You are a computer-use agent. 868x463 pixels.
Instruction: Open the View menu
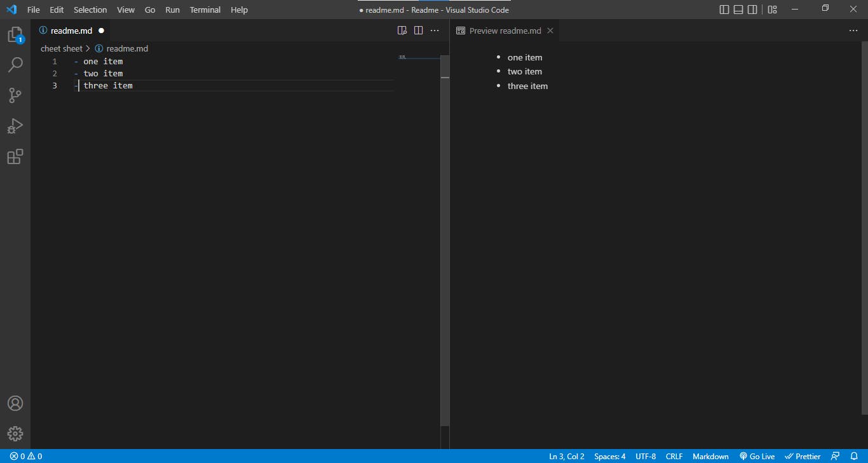126,10
